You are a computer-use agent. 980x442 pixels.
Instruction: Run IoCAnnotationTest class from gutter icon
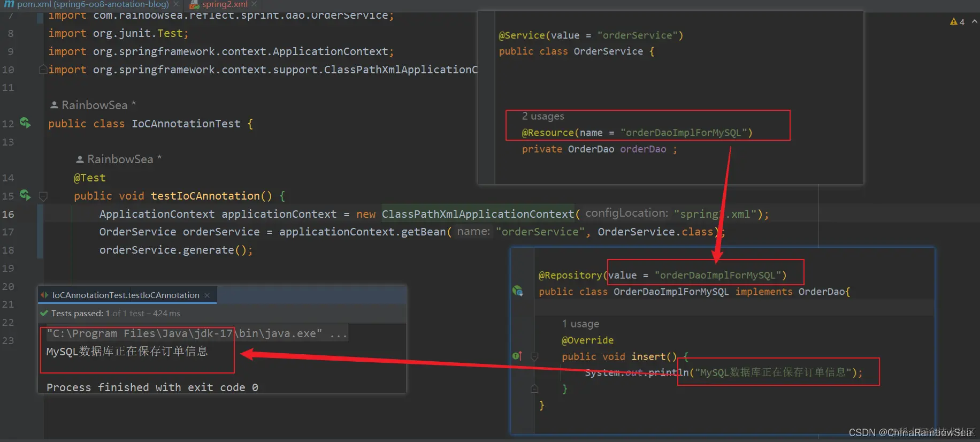25,123
